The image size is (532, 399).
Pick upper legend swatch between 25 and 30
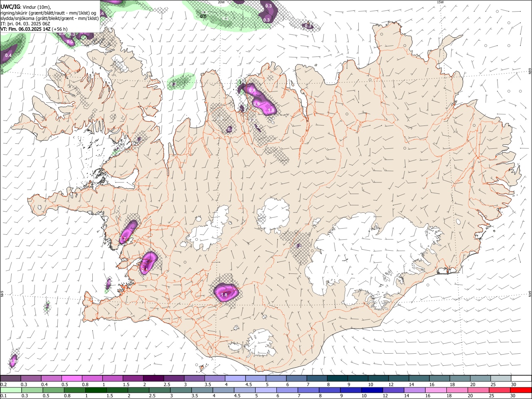click(501, 379)
